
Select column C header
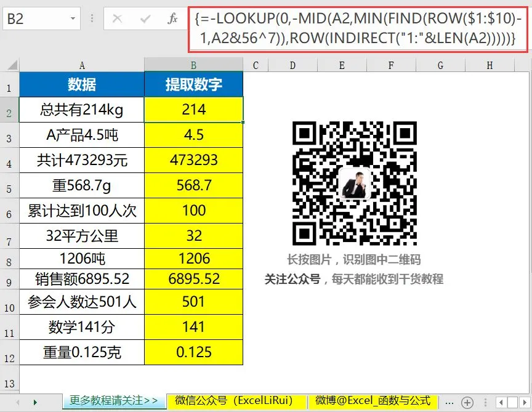[256, 65]
